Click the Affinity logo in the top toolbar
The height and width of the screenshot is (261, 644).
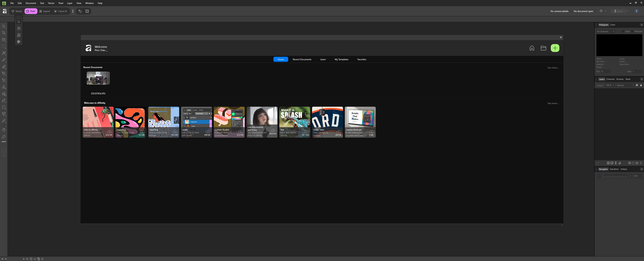(4, 11)
